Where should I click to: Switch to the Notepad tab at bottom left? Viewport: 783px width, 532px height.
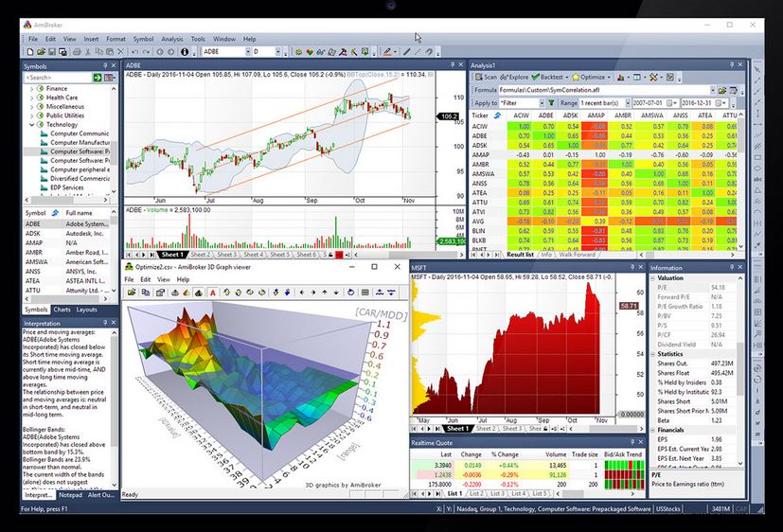tap(70, 495)
